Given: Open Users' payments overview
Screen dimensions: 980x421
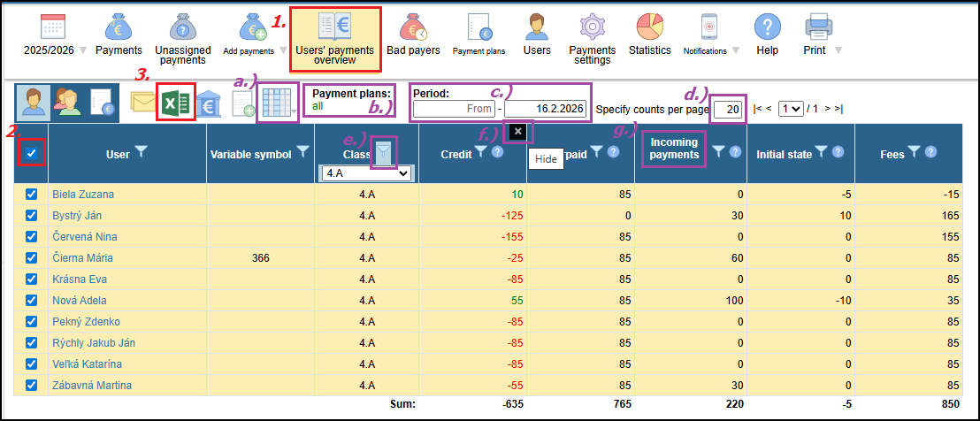Looking at the screenshot, I should coord(334,39).
